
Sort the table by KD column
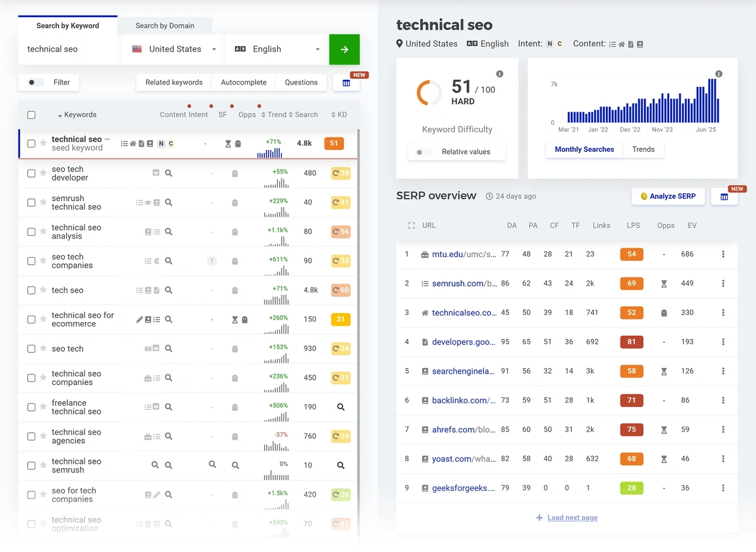(x=339, y=115)
